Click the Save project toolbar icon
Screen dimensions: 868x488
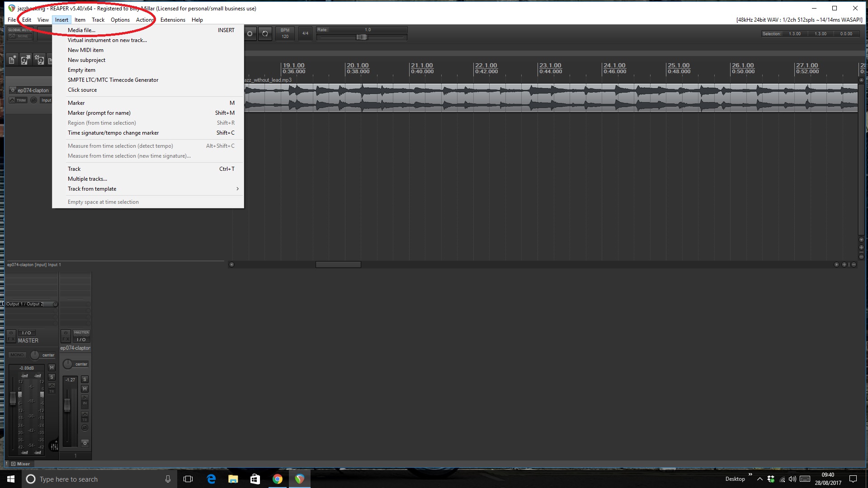click(40, 60)
